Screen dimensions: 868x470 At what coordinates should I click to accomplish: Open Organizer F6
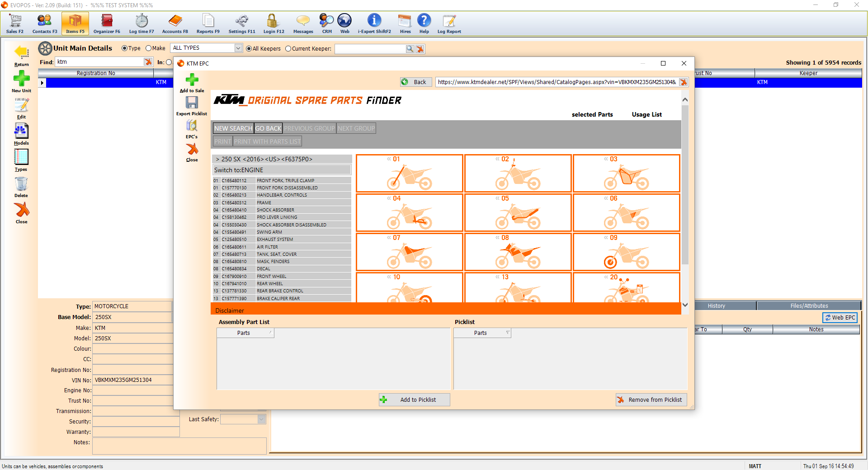coord(107,23)
